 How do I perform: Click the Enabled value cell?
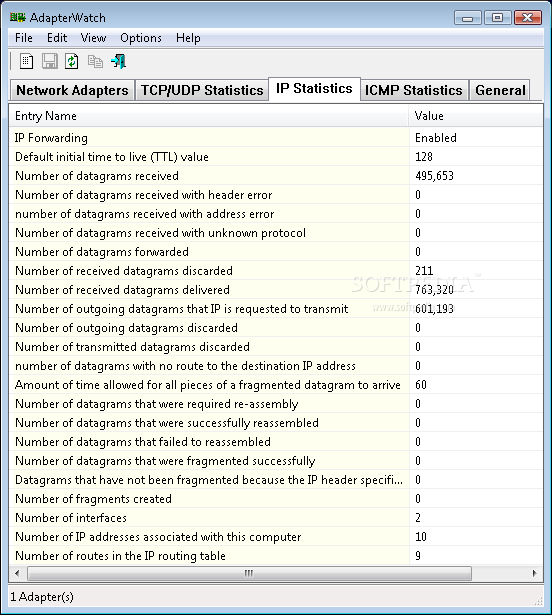[x=436, y=138]
